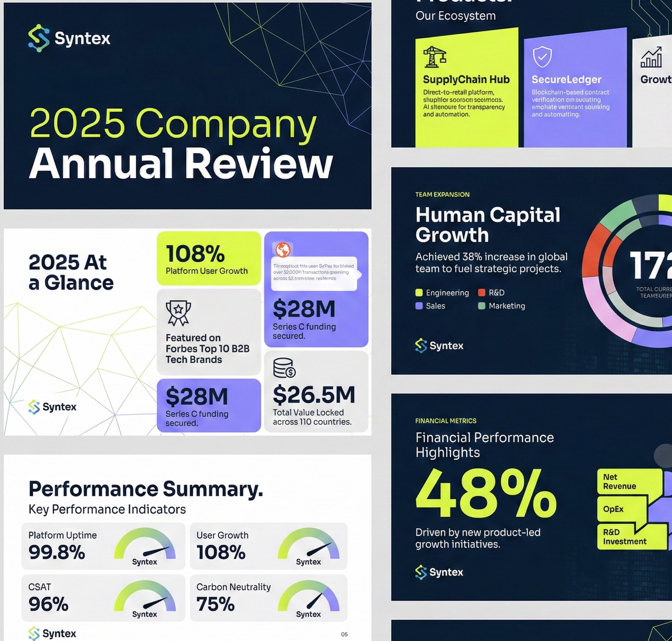Viewport: 672px width, 641px height.
Task: Click the "Human Capital Growth" title
Action: click(x=488, y=225)
